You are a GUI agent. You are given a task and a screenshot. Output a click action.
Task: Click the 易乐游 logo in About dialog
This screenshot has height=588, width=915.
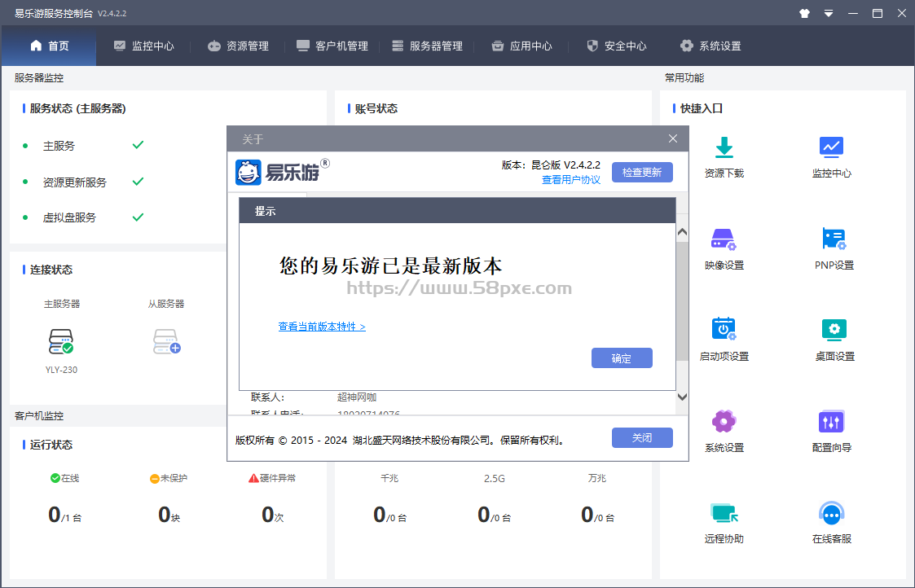tap(283, 172)
